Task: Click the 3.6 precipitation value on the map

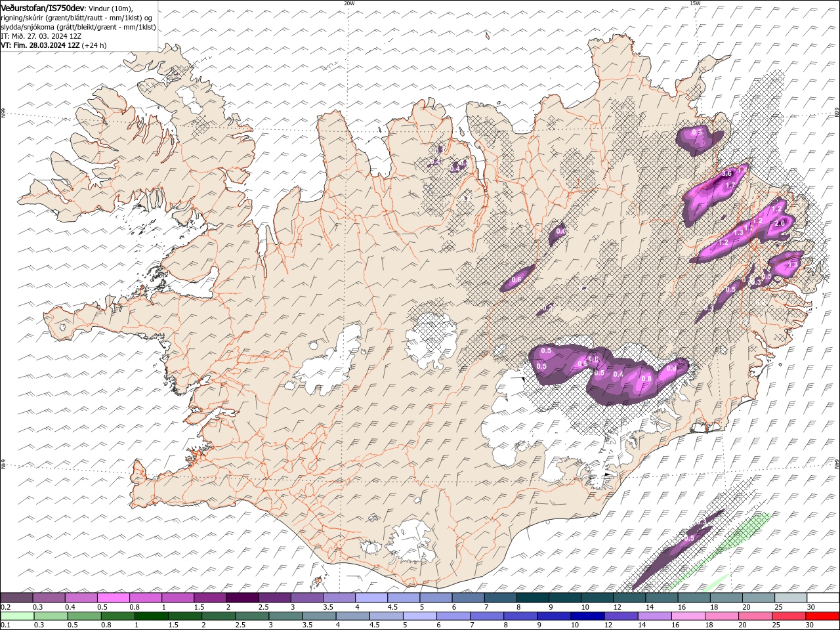Action: pos(726,173)
